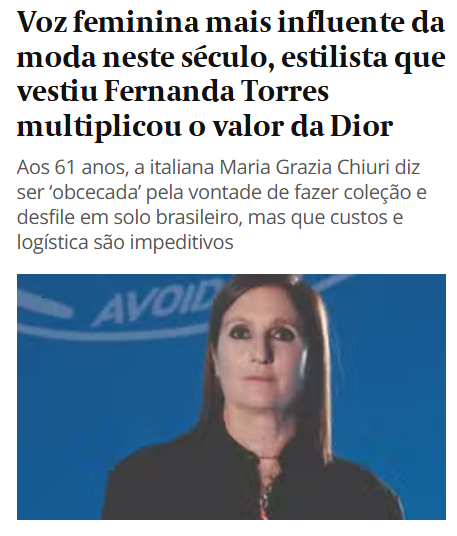Click 'Voz feminina' at the headline start

pyautogui.click(x=108, y=23)
